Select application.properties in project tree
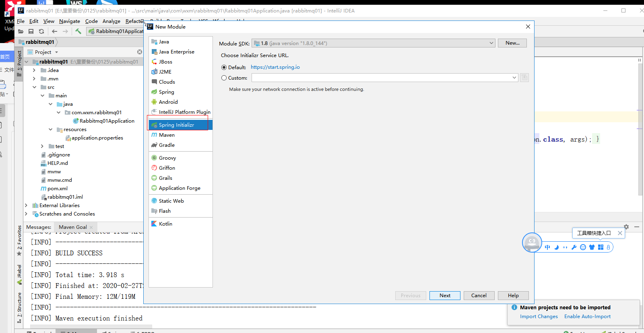This screenshot has height=333, width=644. pos(97,138)
